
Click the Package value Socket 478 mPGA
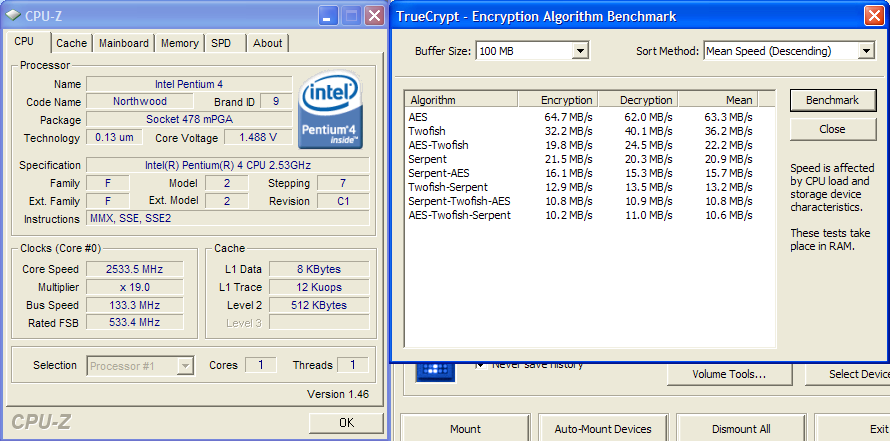(x=189, y=120)
